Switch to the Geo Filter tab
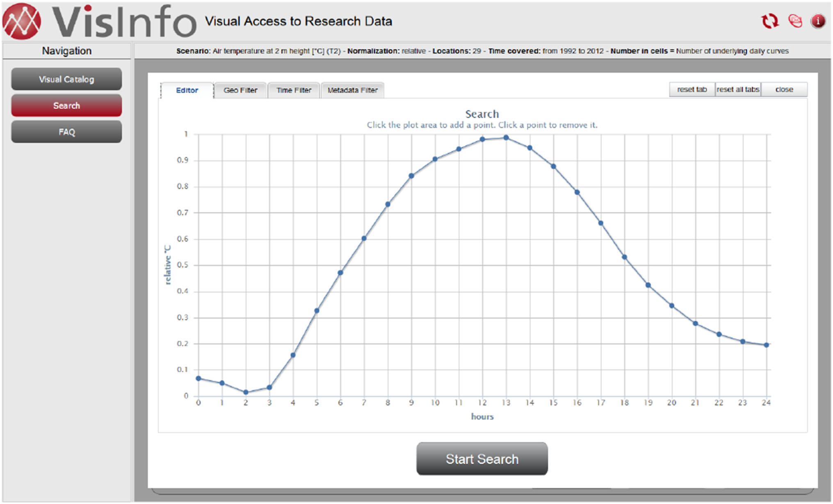833x504 pixels. (x=240, y=90)
